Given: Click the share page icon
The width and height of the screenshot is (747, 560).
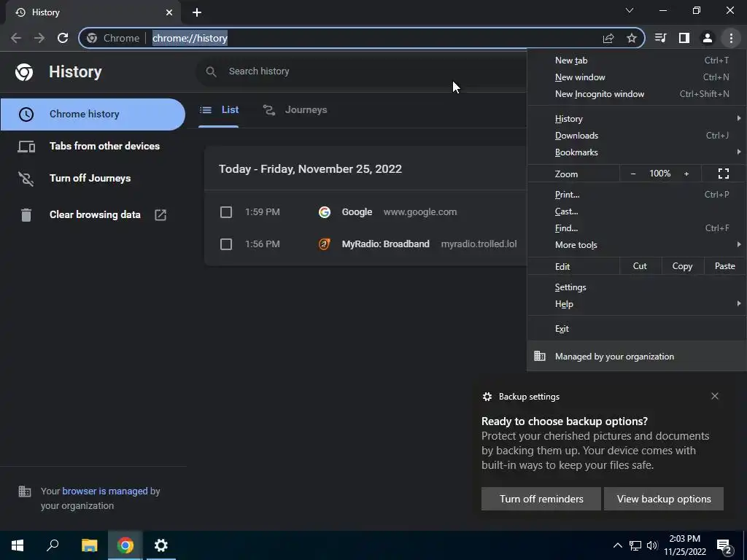Looking at the screenshot, I should (x=608, y=38).
